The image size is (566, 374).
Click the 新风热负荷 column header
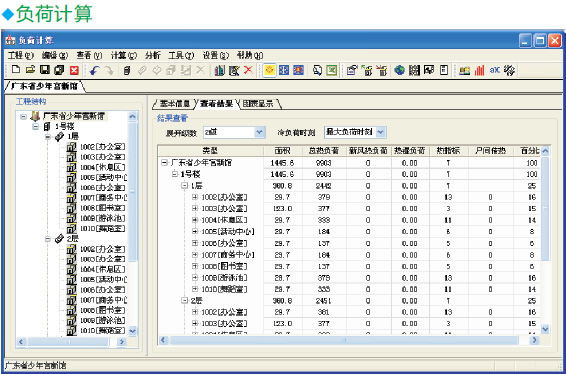point(368,151)
